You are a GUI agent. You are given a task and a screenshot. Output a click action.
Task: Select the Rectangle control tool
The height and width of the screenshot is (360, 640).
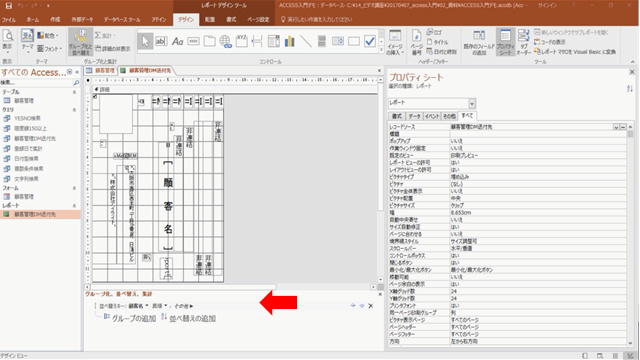(x=353, y=41)
